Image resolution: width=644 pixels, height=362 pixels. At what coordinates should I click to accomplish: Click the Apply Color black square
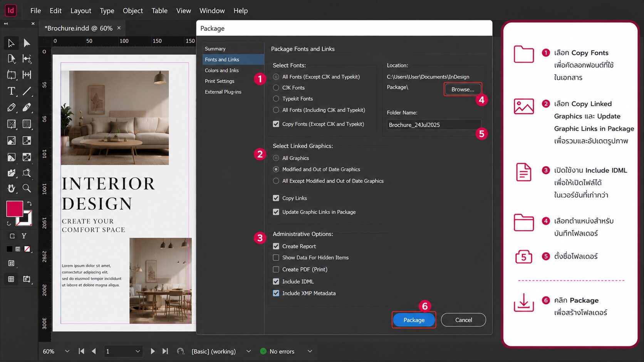click(10, 249)
